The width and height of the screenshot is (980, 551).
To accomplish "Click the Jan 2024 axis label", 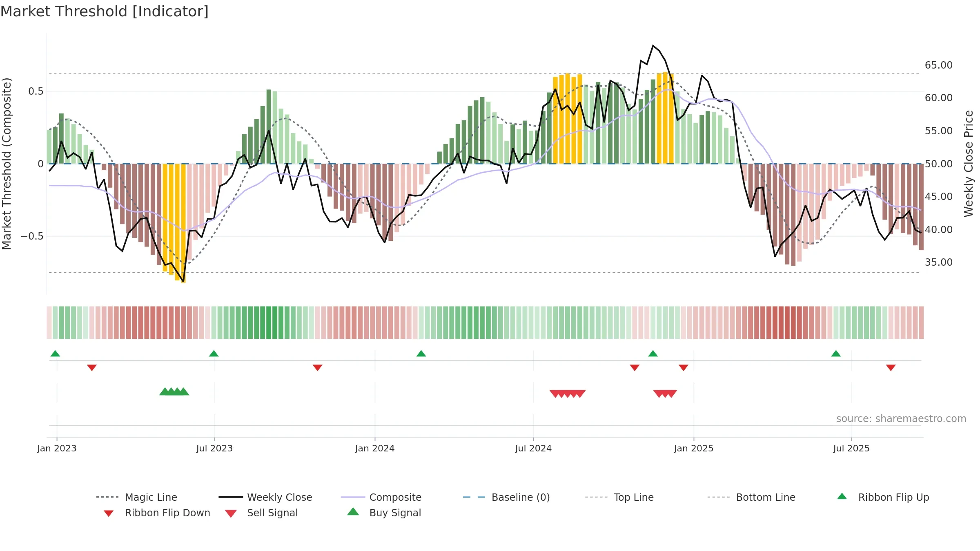I will pos(375,449).
